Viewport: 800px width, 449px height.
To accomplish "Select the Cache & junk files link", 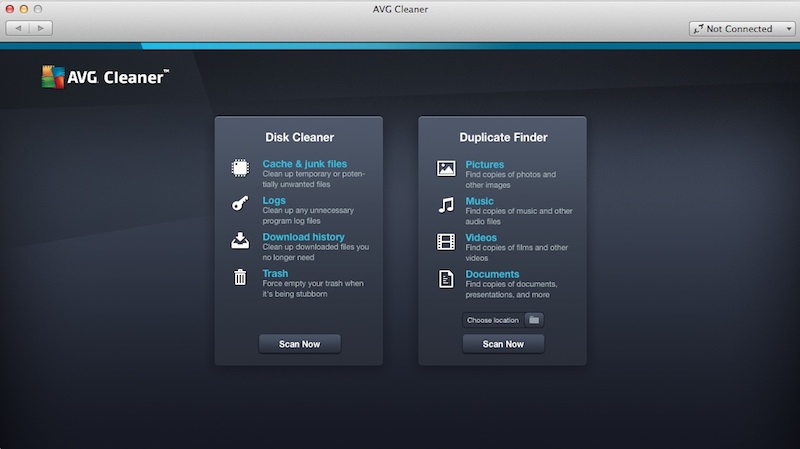I will pos(304,164).
